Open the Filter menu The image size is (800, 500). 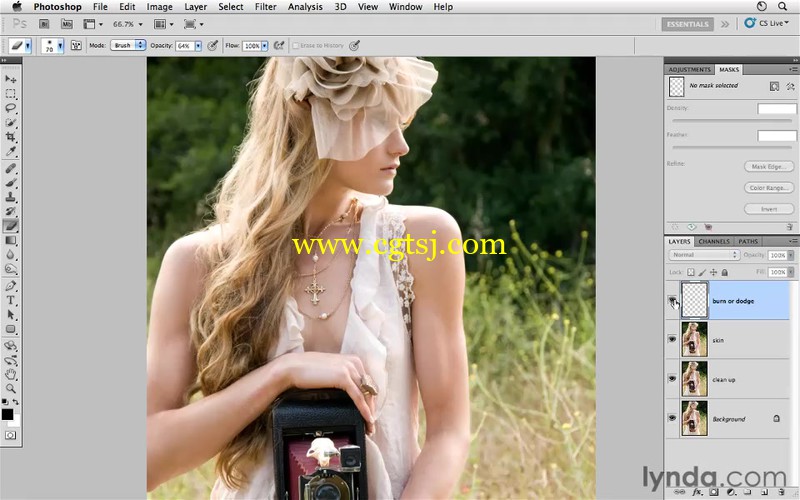(x=265, y=7)
